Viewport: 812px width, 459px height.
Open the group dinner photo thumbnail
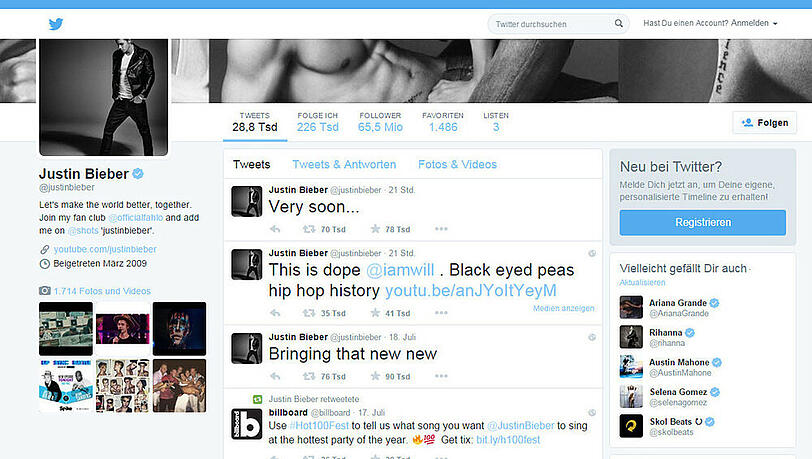(179, 385)
